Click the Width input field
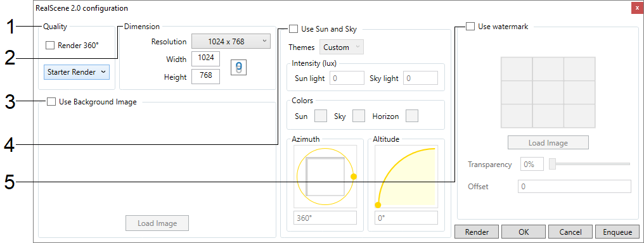644x243 pixels. click(x=206, y=59)
